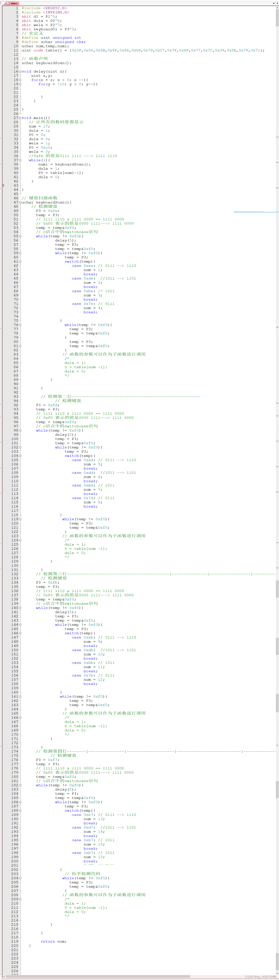Open the editor window list dropdown arrow
279x980 pixels.
(x=273, y=3)
